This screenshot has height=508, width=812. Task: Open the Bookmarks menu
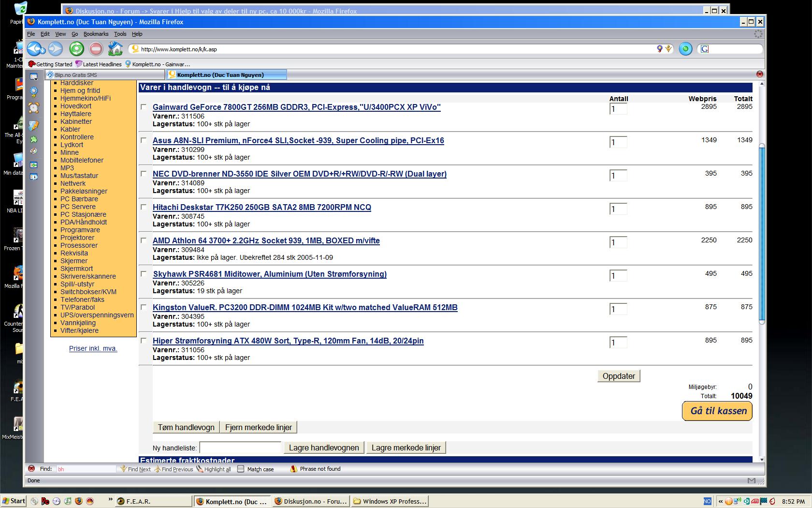coord(96,34)
